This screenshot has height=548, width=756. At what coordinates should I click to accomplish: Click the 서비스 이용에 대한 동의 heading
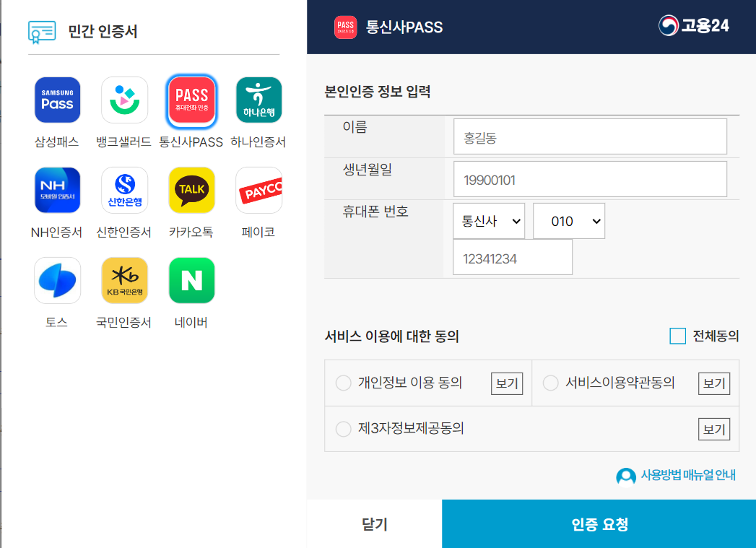click(x=392, y=336)
